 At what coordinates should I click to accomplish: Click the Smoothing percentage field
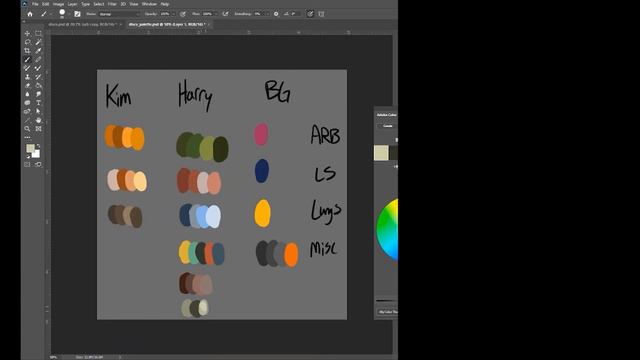pyautogui.click(x=258, y=14)
